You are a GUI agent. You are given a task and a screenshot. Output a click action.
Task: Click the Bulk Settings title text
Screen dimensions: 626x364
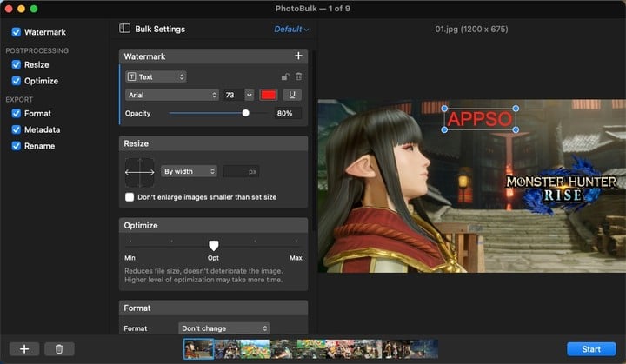click(160, 30)
